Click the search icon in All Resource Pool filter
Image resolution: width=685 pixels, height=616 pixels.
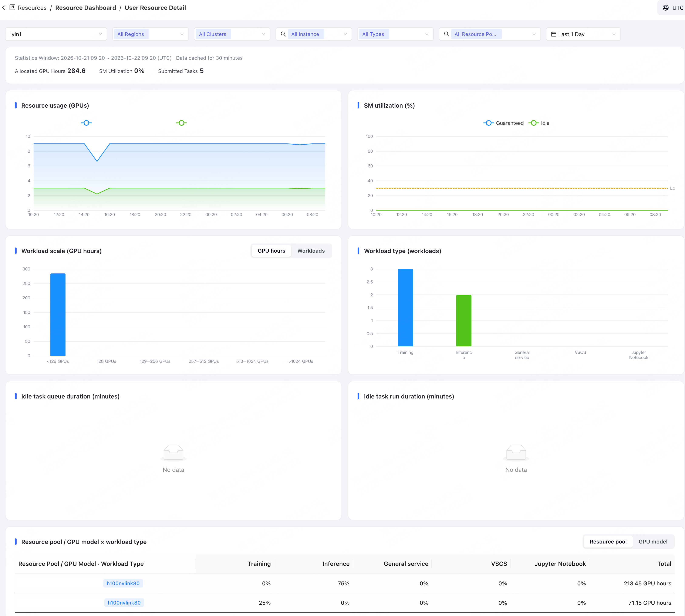point(446,34)
